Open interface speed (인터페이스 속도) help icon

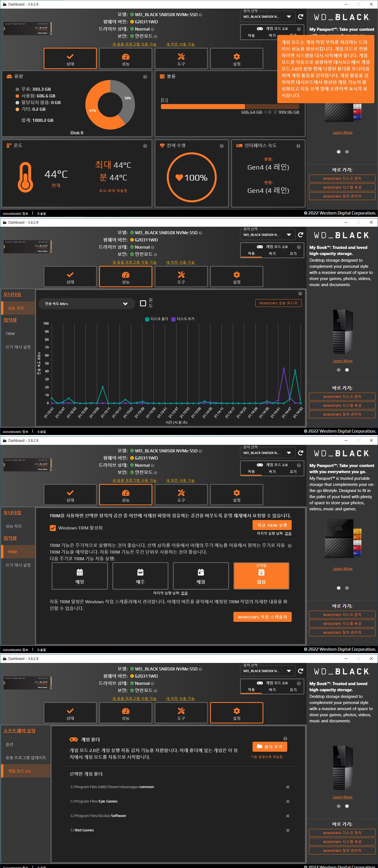pyautogui.click(x=298, y=146)
